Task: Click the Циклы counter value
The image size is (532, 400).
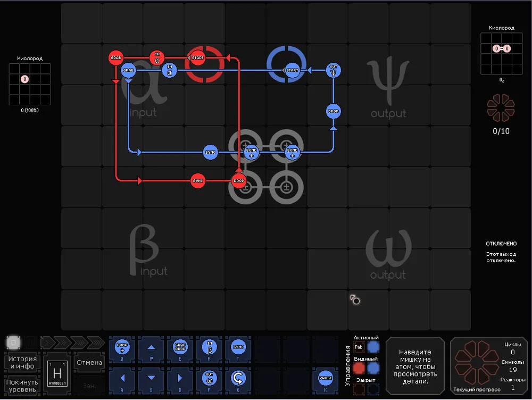Action: [513, 352]
